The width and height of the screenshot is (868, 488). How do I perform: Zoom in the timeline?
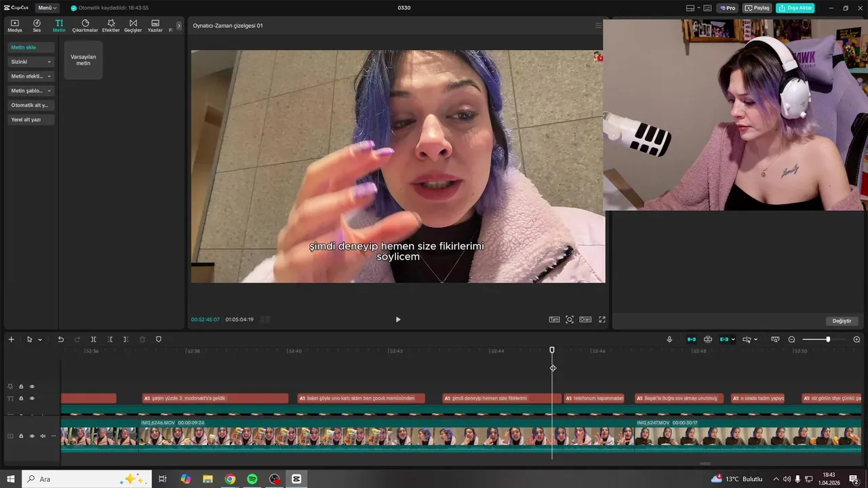[x=856, y=340]
